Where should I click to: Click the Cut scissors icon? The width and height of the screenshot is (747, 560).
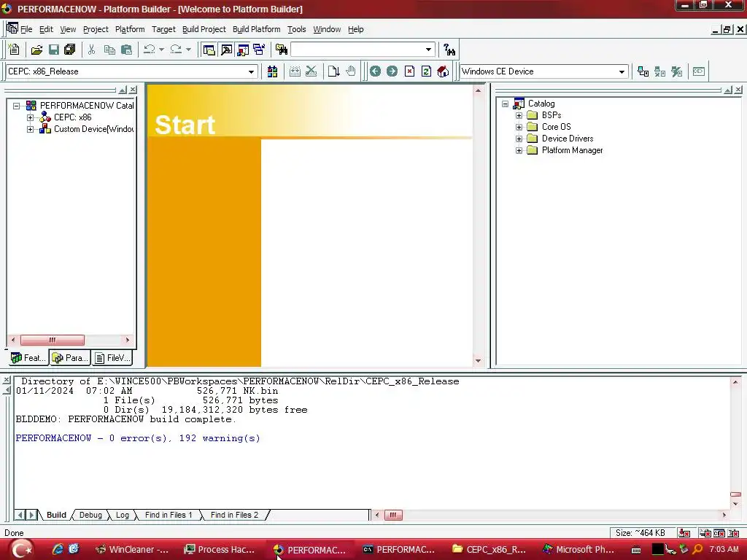[91, 50]
